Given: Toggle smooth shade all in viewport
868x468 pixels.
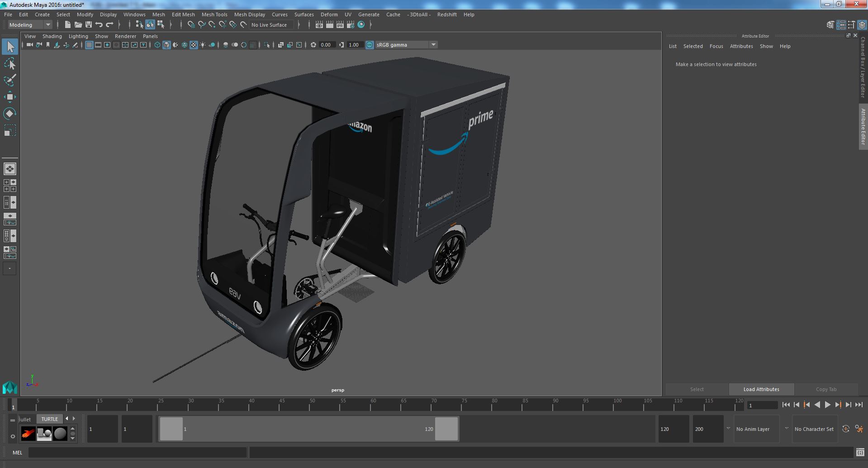Looking at the screenshot, I should [166, 45].
